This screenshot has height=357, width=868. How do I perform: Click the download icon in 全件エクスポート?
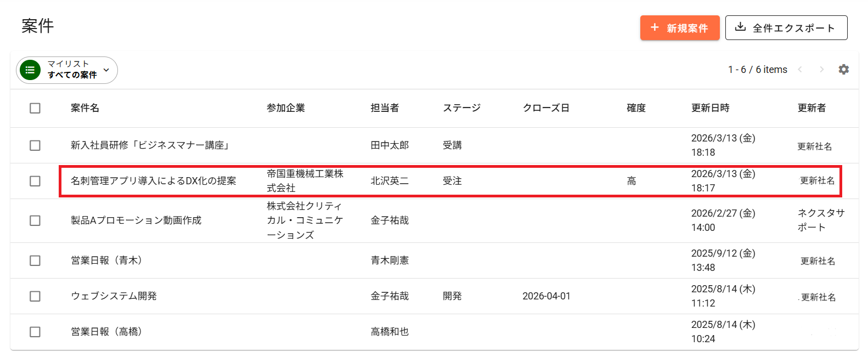coord(740,27)
